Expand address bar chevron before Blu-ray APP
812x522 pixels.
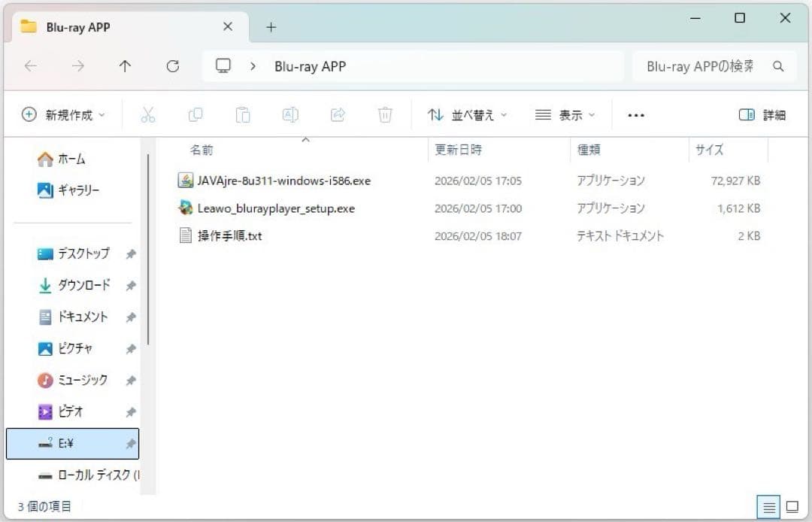tap(253, 66)
